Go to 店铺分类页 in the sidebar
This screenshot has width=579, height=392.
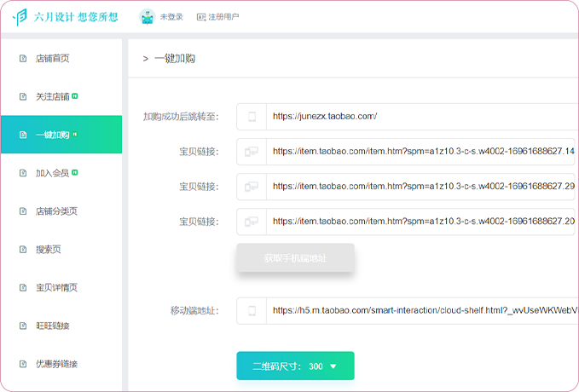61,211
